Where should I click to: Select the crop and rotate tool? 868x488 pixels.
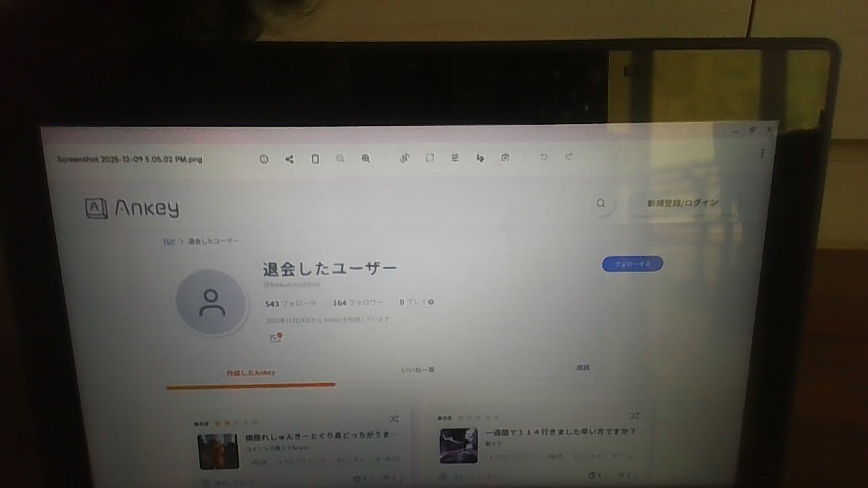[404, 159]
